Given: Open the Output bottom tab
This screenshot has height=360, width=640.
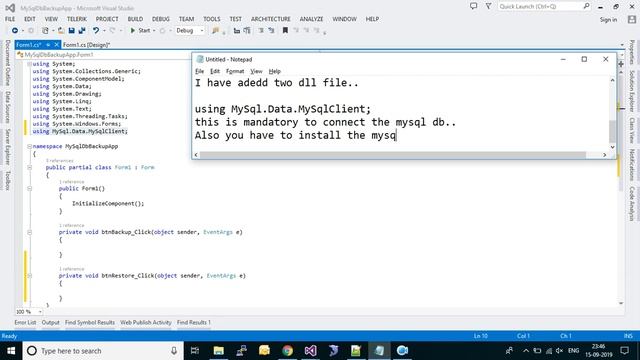Looking at the screenshot, I should [51, 322].
